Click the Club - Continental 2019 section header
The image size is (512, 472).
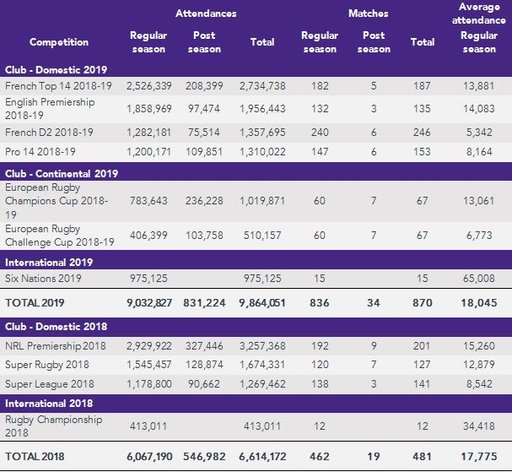[61, 173]
